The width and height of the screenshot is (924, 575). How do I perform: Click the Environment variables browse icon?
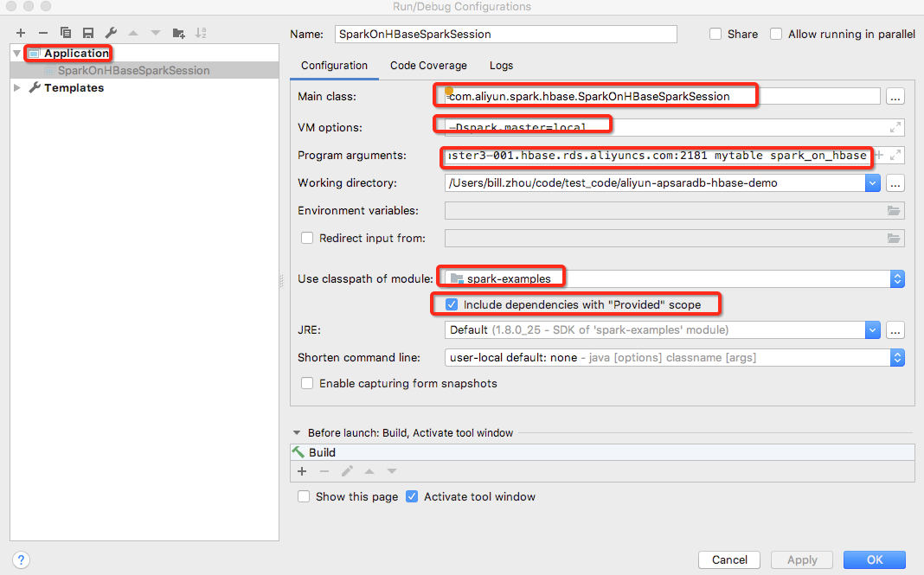(x=894, y=211)
